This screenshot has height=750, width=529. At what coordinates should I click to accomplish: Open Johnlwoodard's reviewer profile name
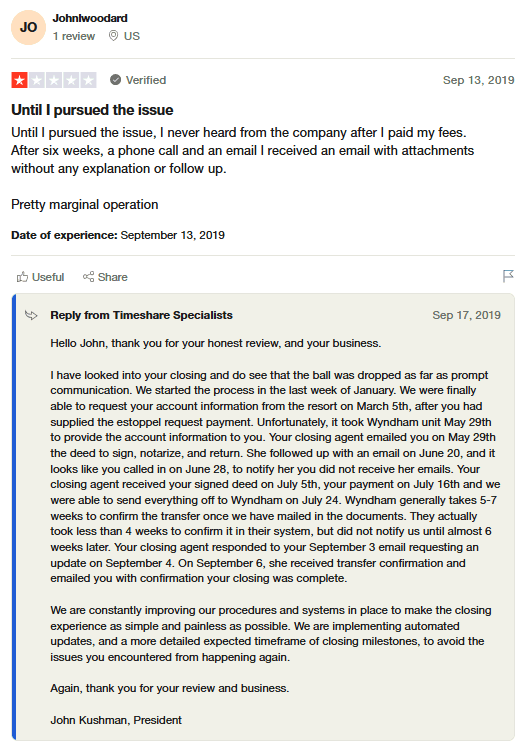tap(90, 18)
